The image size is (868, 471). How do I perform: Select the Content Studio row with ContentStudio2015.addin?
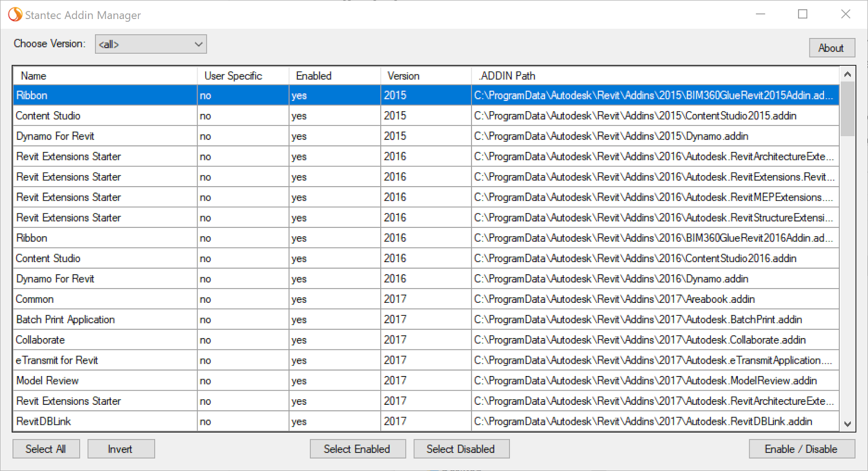coord(426,116)
